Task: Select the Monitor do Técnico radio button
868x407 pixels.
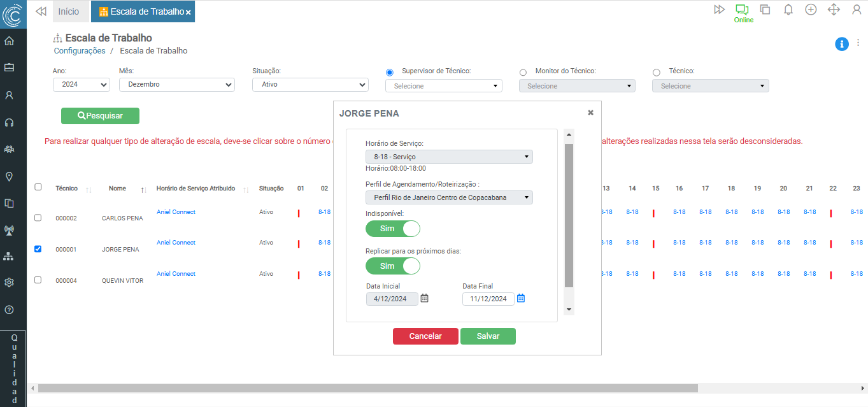Action: [523, 73]
